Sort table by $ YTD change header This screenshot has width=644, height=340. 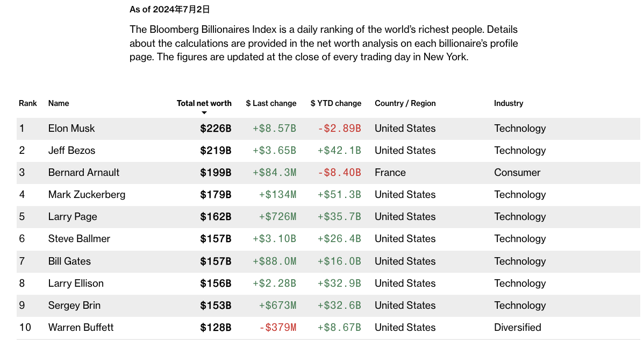335,103
